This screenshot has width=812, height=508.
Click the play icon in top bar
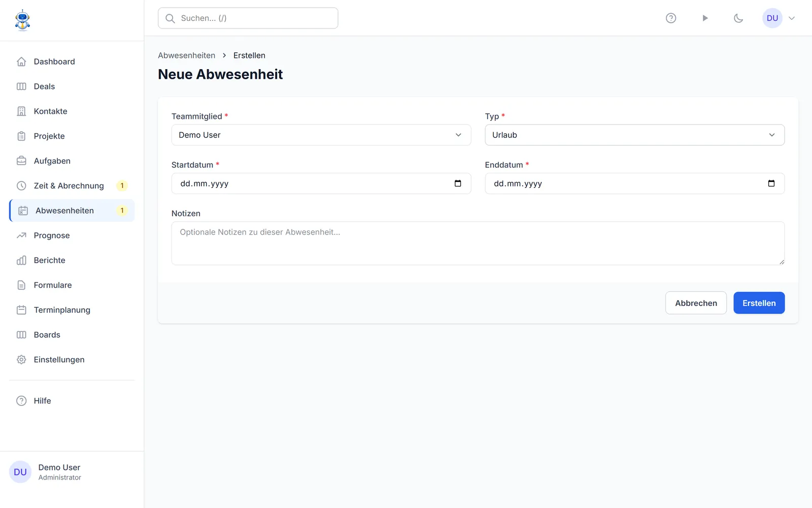tap(705, 18)
